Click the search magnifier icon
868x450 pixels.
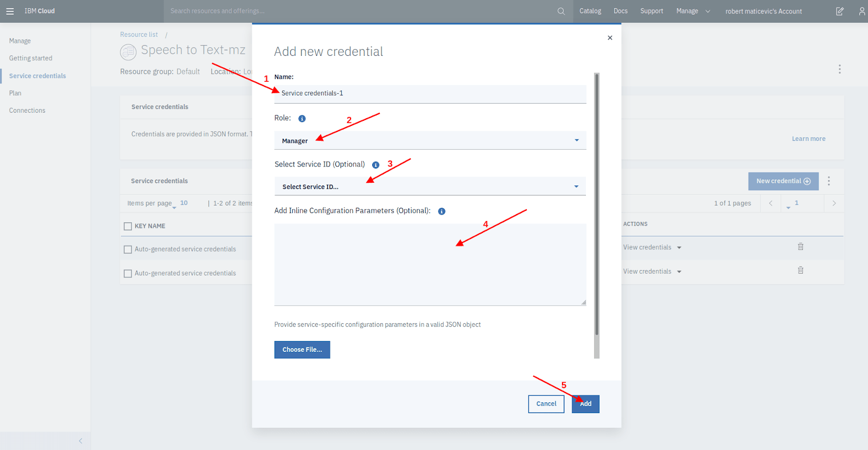[x=561, y=11]
